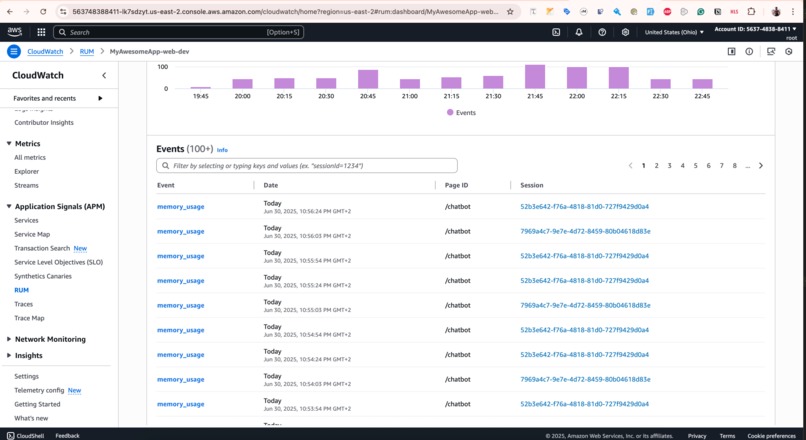Go back in browser history
The height and width of the screenshot is (440, 806).
(10, 11)
